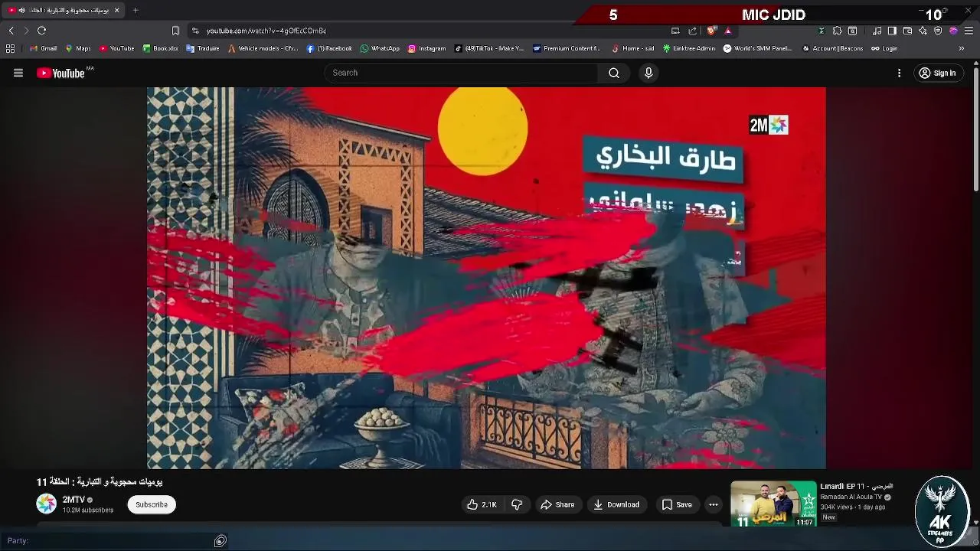The image size is (980, 551).
Task: Go back in browser history
Action: (11, 31)
